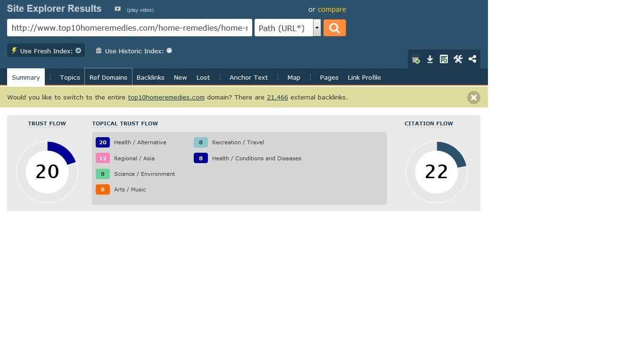The height and width of the screenshot is (362, 644).
Task: Select the Use Historic Index radio
Action: (x=169, y=50)
